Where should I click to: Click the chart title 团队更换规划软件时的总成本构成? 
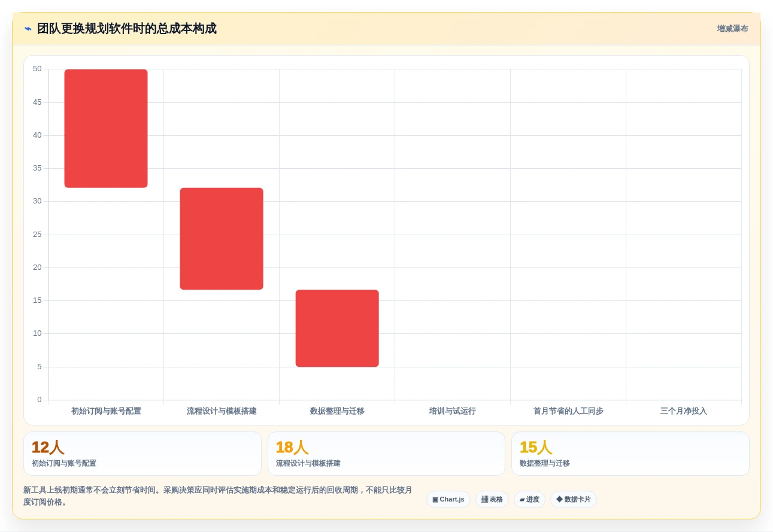pos(126,29)
